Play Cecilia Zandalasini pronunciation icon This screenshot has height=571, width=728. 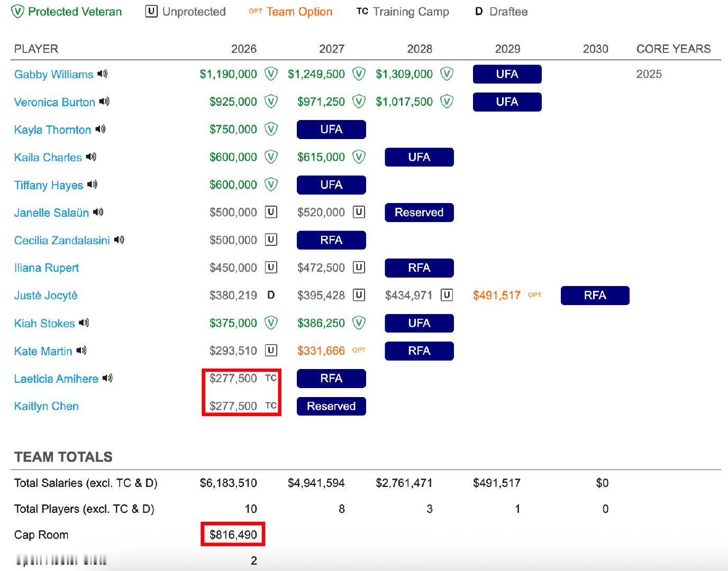click(119, 240)
